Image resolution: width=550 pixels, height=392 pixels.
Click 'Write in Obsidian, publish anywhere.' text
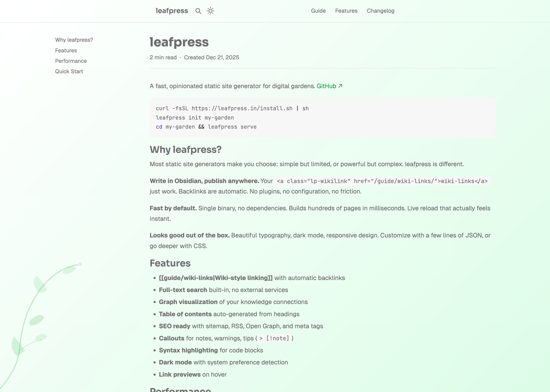204,181
